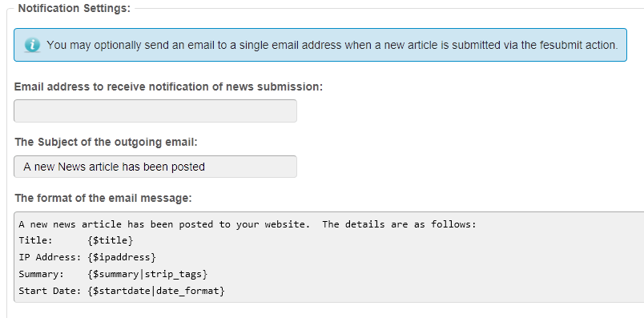This screenshot has width=644, height=318.
Task: Select the Notification Settings legend heading
Action: (x=74, y=8)
